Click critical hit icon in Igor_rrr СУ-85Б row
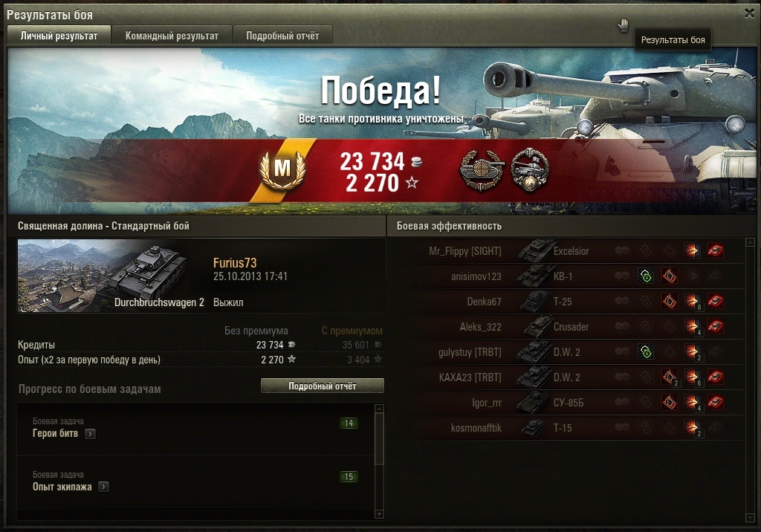761x532 pixels. coord(670,403)
